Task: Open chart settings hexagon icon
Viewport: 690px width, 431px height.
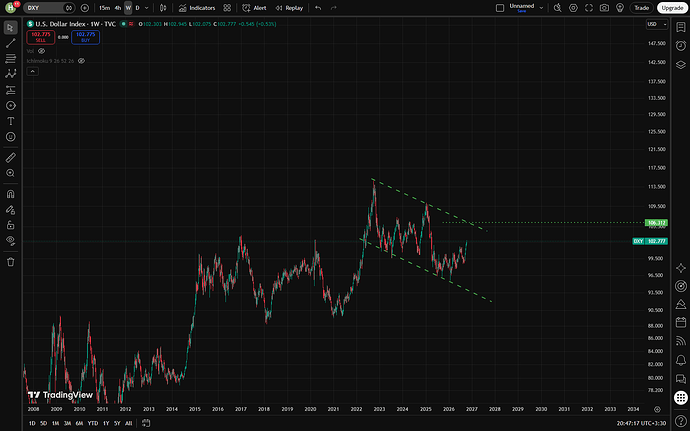Action: 573,8
